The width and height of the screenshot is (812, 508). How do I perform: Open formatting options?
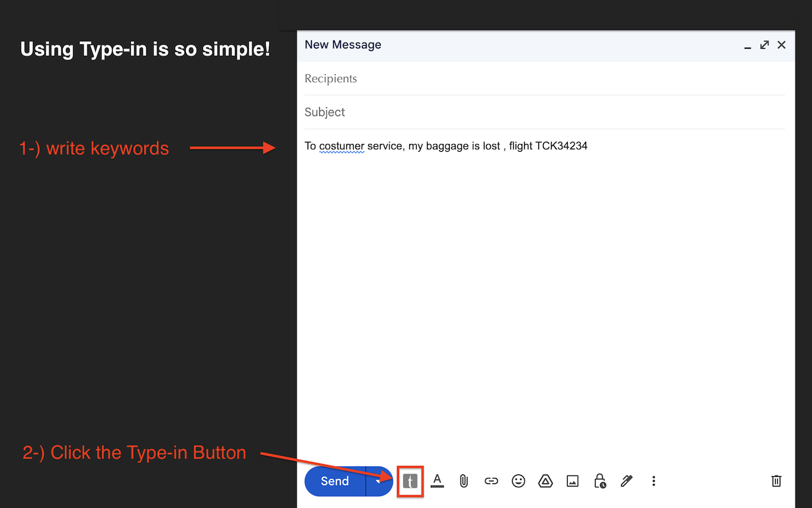[x=436, y=481]
